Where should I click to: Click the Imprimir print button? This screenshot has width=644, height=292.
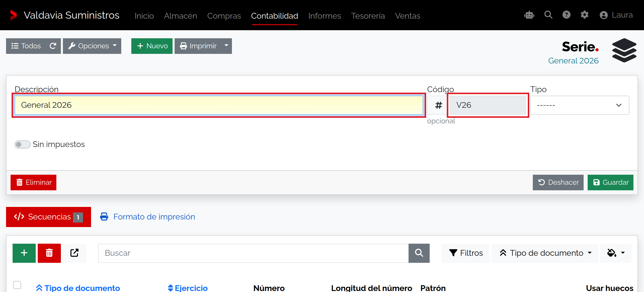(198, 46)
